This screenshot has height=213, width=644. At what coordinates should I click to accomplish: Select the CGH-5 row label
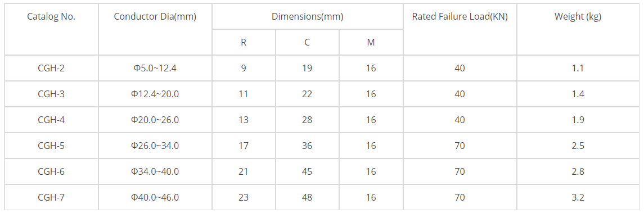click(x=51, y=146)
